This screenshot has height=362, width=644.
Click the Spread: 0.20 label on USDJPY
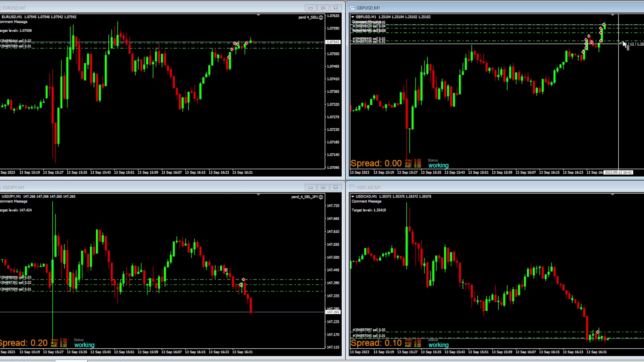24,343
